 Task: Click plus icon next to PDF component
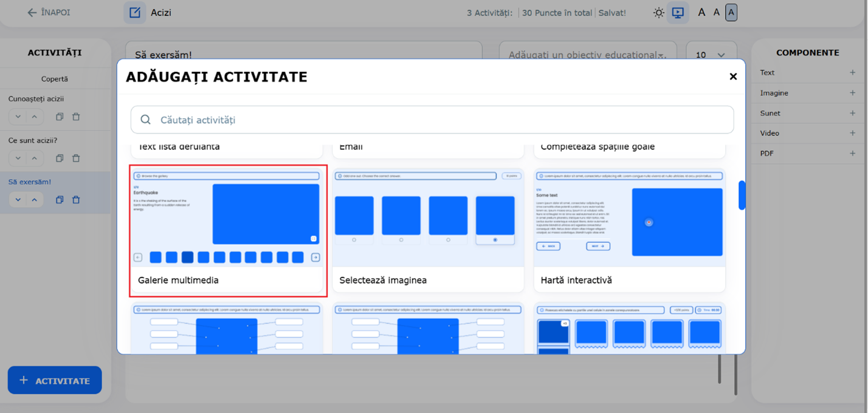click(x=852, y=154)
